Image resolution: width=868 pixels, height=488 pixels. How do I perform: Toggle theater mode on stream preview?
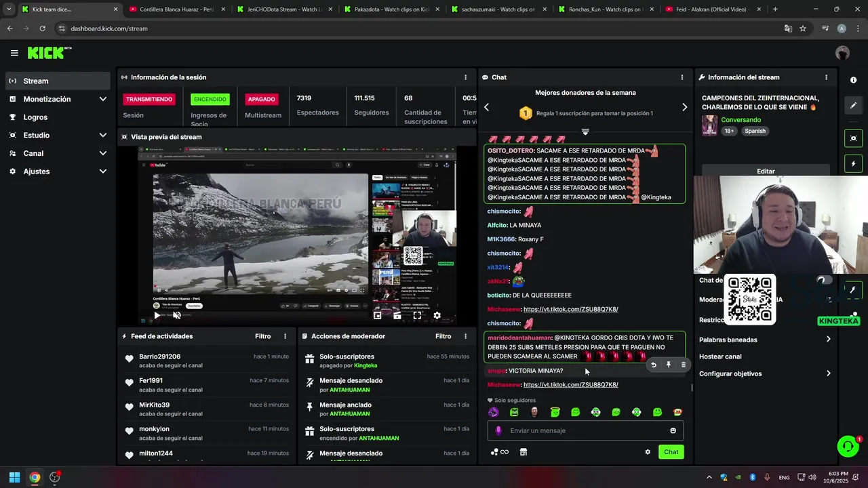[x=397, y=315]
